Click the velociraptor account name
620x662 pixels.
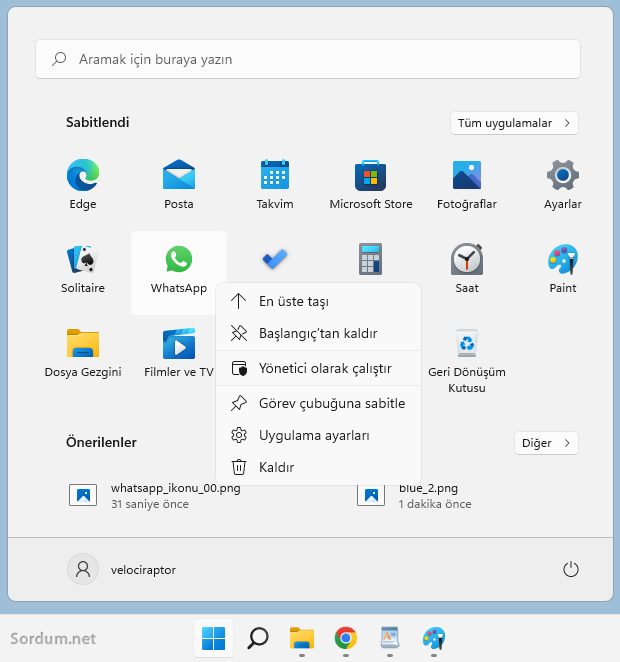(x=143, y=570)
